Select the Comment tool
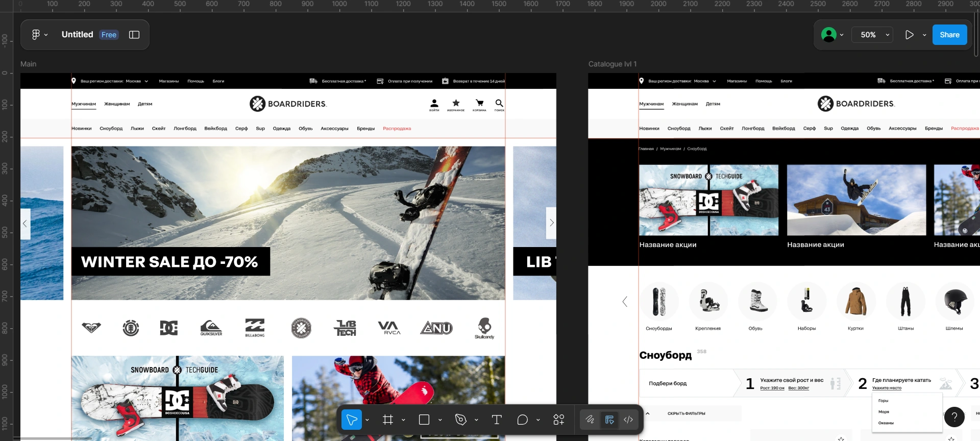Screen dimensions: 980x441 click(x=522, y=420)
